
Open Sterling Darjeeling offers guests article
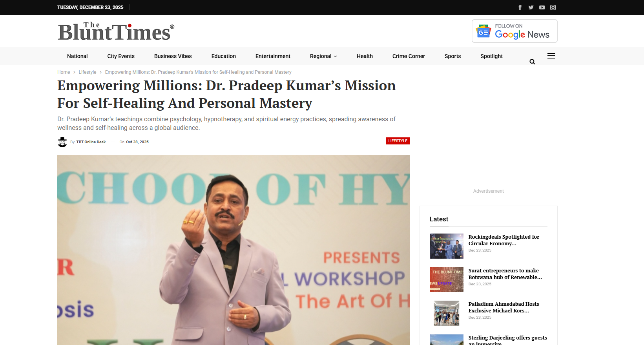pos(507,340)
